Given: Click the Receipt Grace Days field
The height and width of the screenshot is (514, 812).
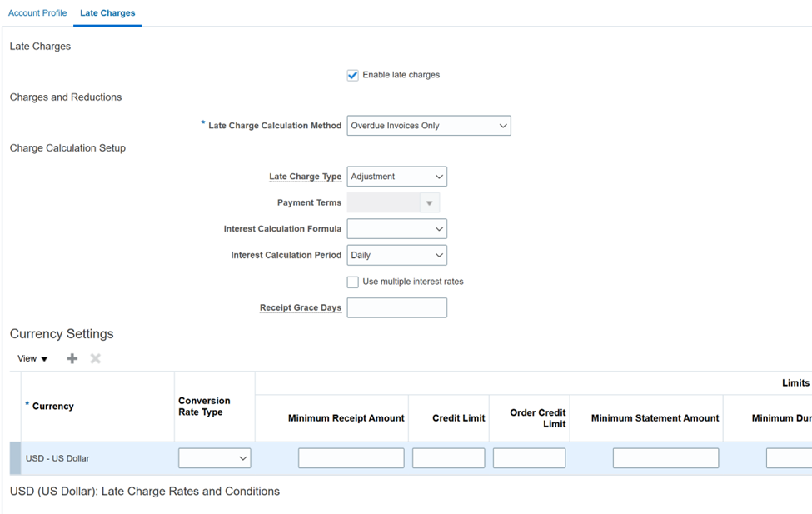Looking at the screenshot, I should tap(396, 307).
